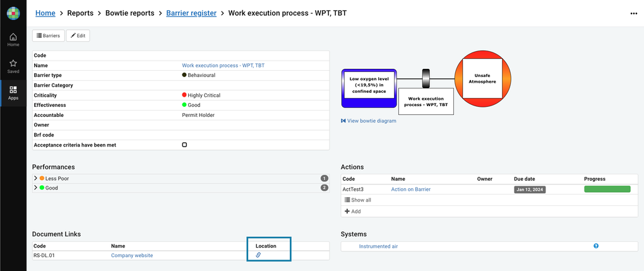Click the Company website location link icon
This screenshot has width=644, height=271.
pyautogui.click(x=258, y=255)
